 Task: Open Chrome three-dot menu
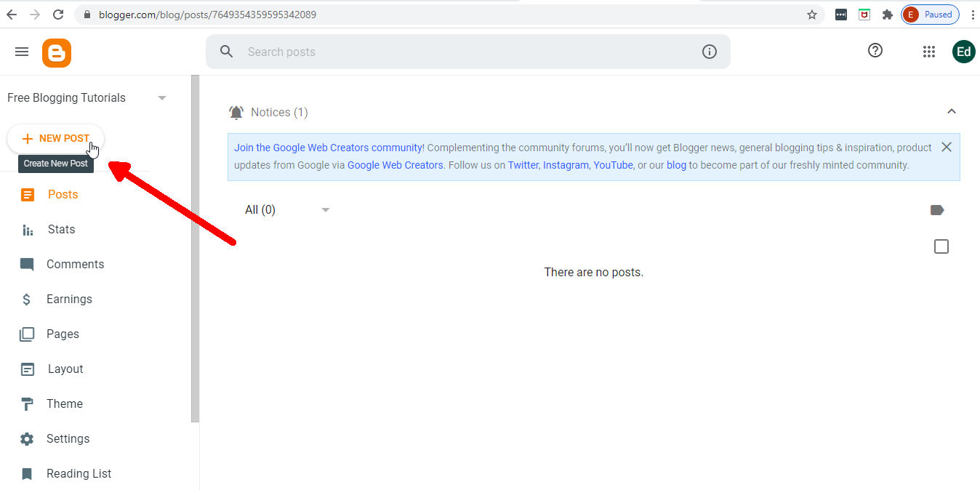point(973,14)
